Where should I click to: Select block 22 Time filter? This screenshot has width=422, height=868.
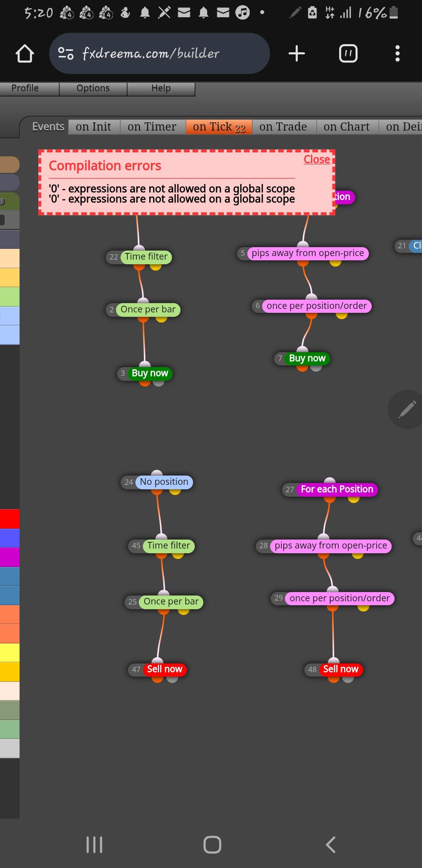click(146, 257)
